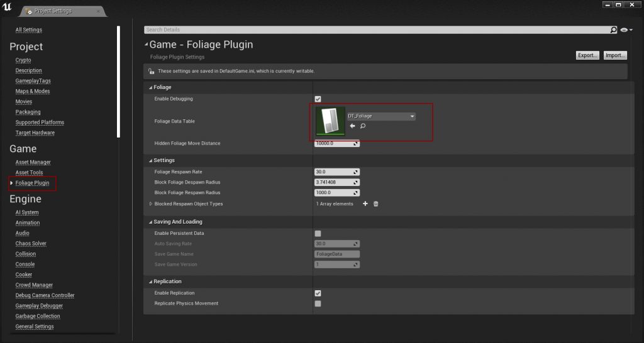
Task: Click the '1 Array elements' text
Action: (x=335, y=204)
